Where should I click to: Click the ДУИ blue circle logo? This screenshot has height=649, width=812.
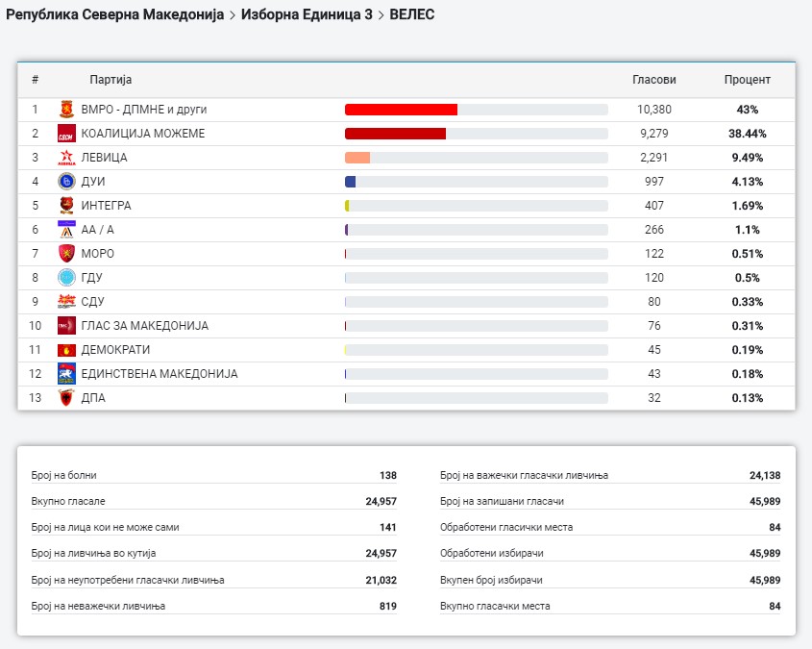tap(66, 182)
